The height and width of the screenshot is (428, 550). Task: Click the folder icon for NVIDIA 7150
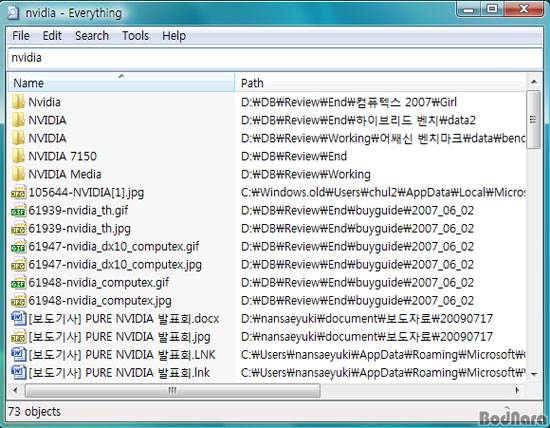[18, 156]
